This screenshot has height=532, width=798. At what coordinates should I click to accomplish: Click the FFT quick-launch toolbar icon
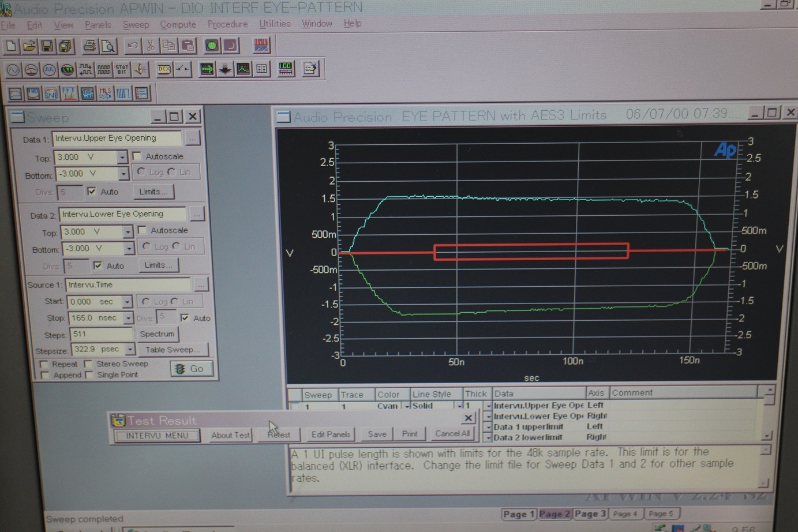click(69, 93)
